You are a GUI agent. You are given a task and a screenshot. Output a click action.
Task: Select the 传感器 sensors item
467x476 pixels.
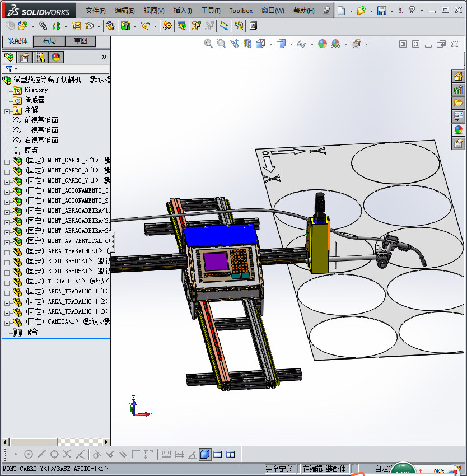[x=34, y=100]
